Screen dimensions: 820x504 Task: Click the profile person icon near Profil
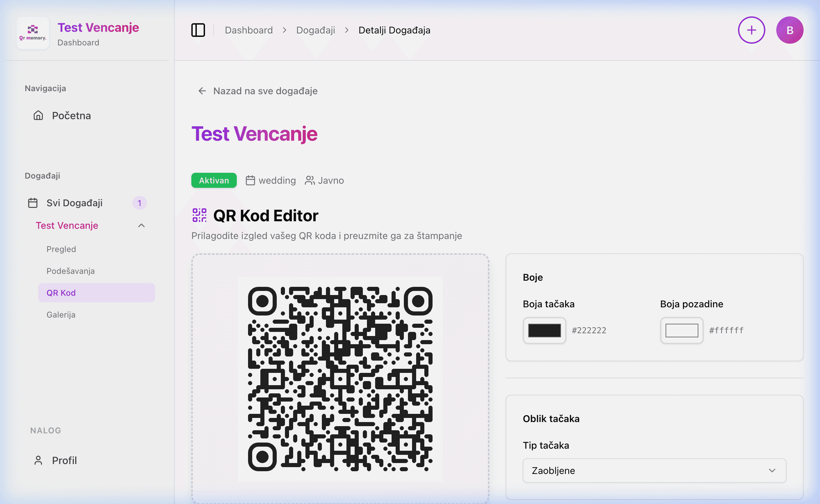(38, 460)
